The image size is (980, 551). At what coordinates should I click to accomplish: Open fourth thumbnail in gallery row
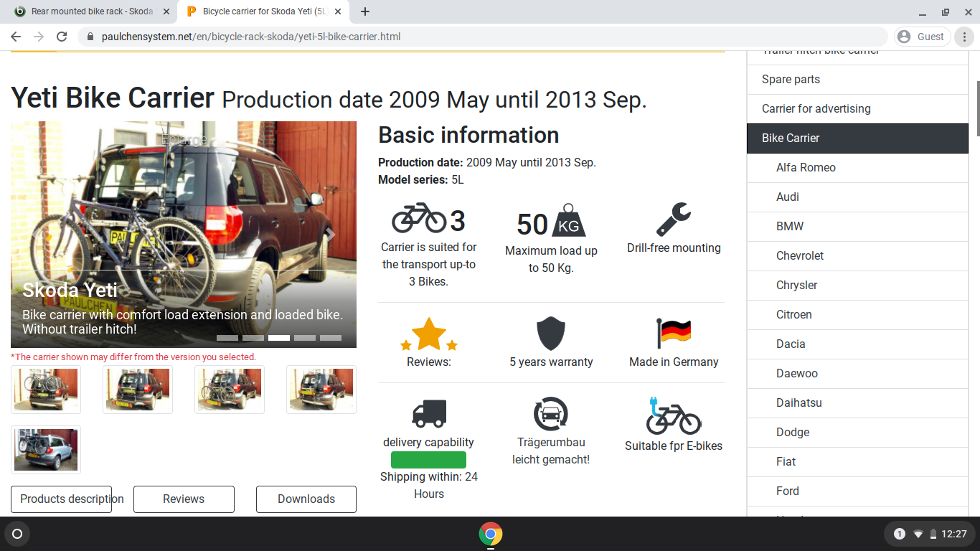(x=321, y=390)
